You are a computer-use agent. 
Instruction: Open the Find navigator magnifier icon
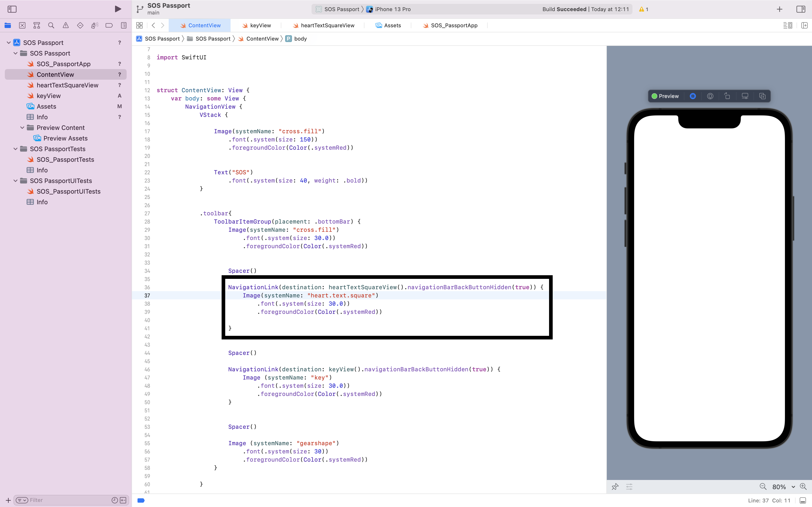(51, 26)
